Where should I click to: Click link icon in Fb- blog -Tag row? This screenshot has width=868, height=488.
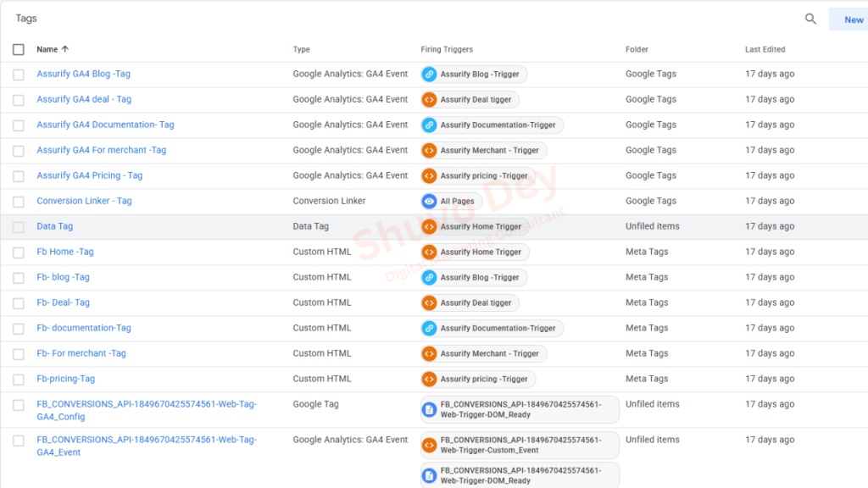429,278
